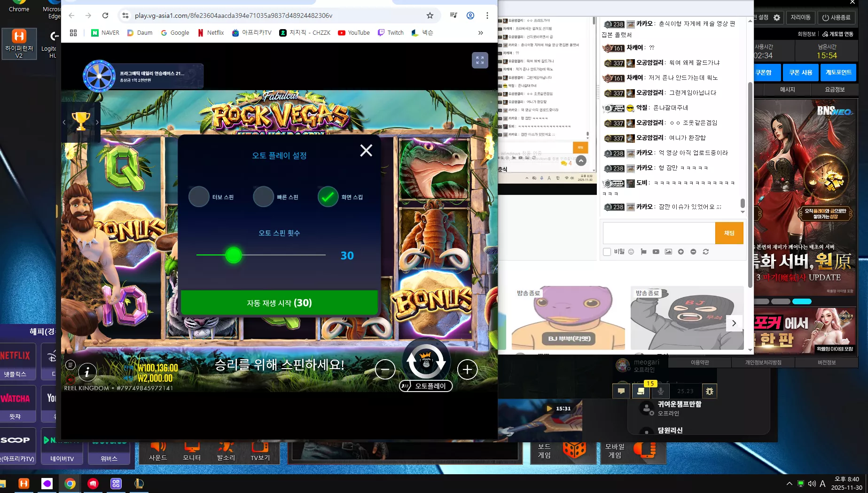Increase chat font with the plus circle icon
The height and width of the screenshot is (493, 868).
pos(681,252)
